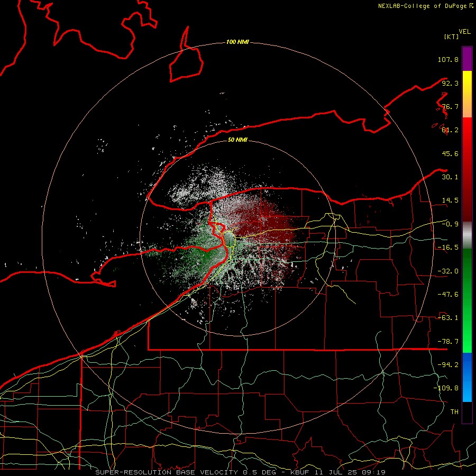Screen dimensions: 476x476
Task: Click the 45.6 velocity scale value
Action: click(x=450, y=153)
